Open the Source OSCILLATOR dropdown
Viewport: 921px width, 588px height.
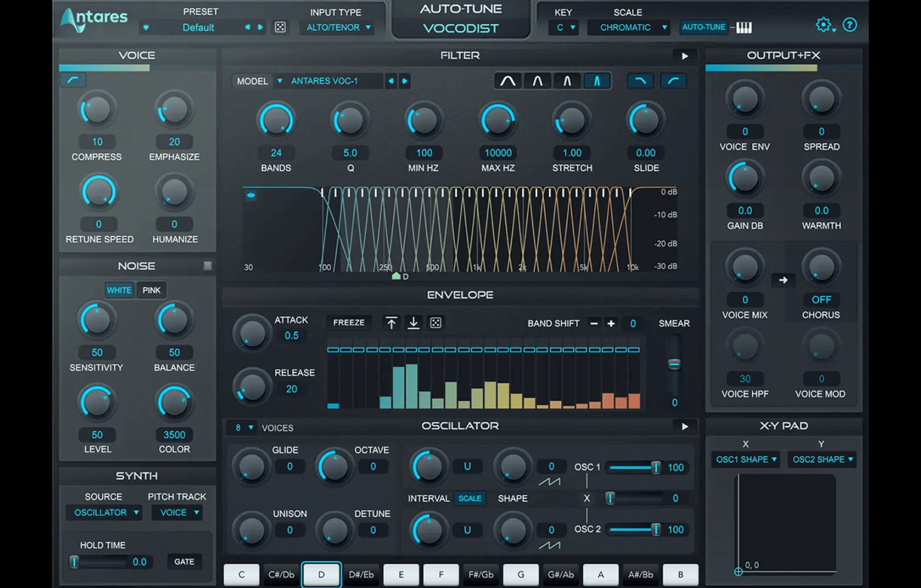click(x=103, y=513)
